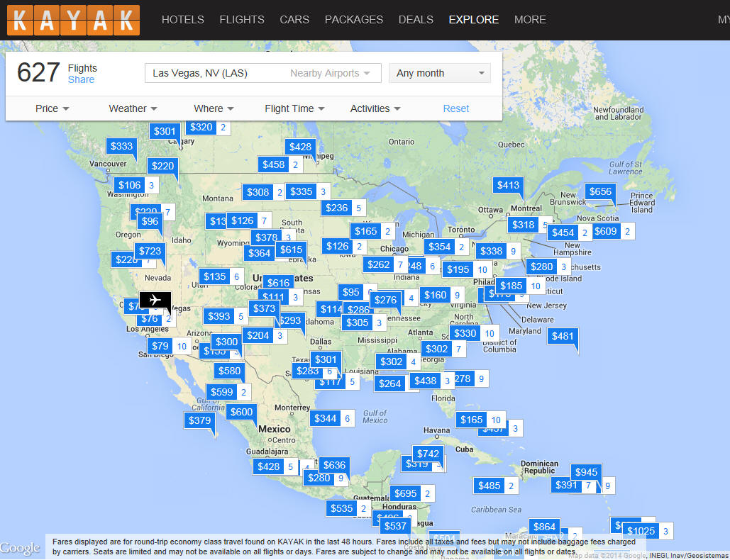
Task: Open the Cars page
Action: pyautogui.click(x=294, y=20)
